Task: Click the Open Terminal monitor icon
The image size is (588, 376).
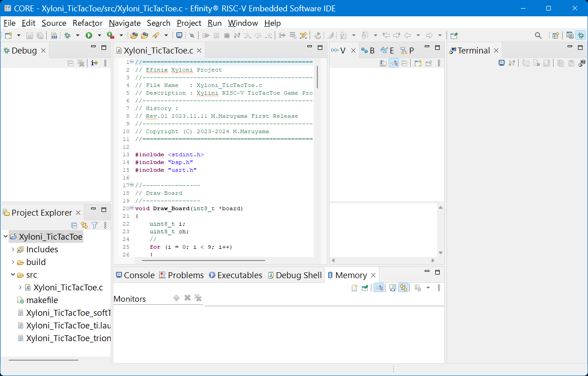Action: (x=501, y=63)
